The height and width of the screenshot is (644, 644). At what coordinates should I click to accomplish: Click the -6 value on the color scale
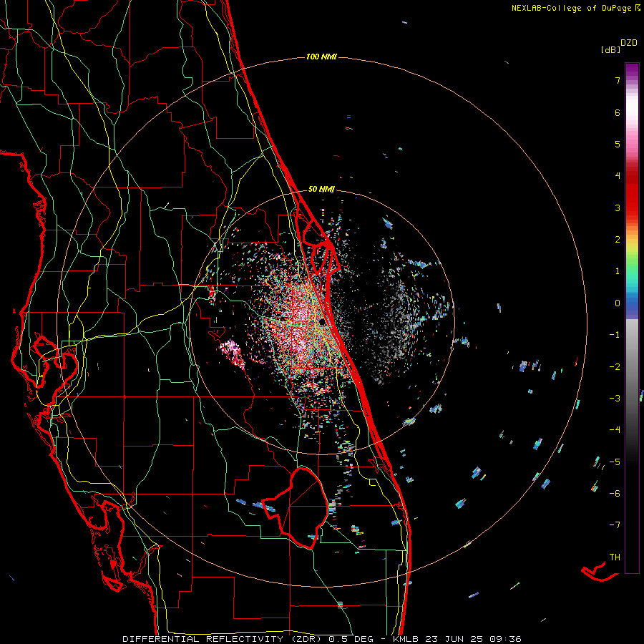tap(615, 493)
